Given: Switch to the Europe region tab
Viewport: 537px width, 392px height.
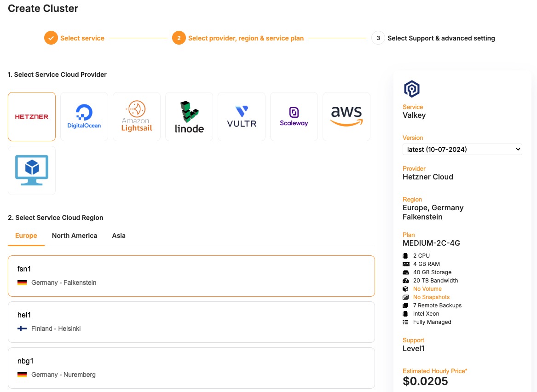Looking at the screenshot, I should click(26, 236).
